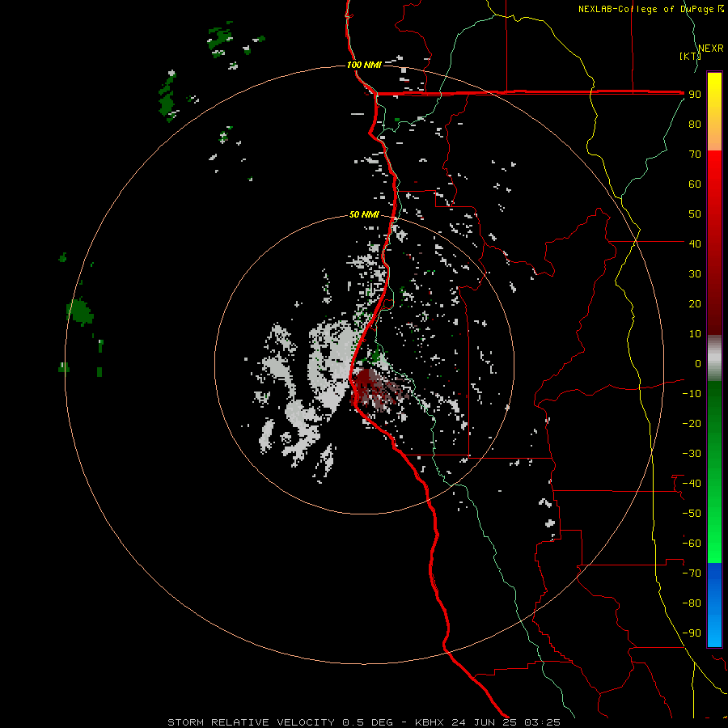This screenshot has width=728, height=728.
Task: Click the 100 NMI range ring label
Action: pyautogui.click(x=364, y=65)
